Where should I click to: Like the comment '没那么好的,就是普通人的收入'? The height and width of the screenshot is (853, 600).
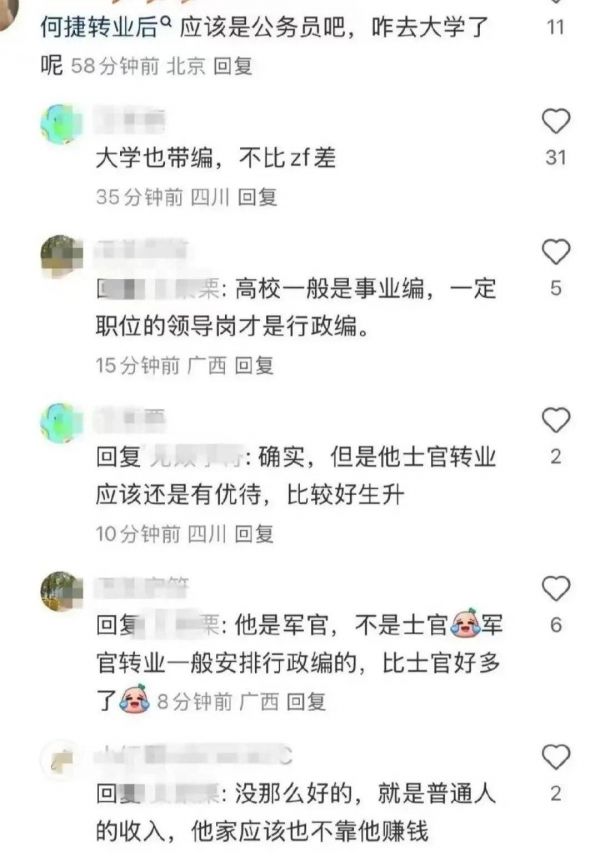click(555, 757)
